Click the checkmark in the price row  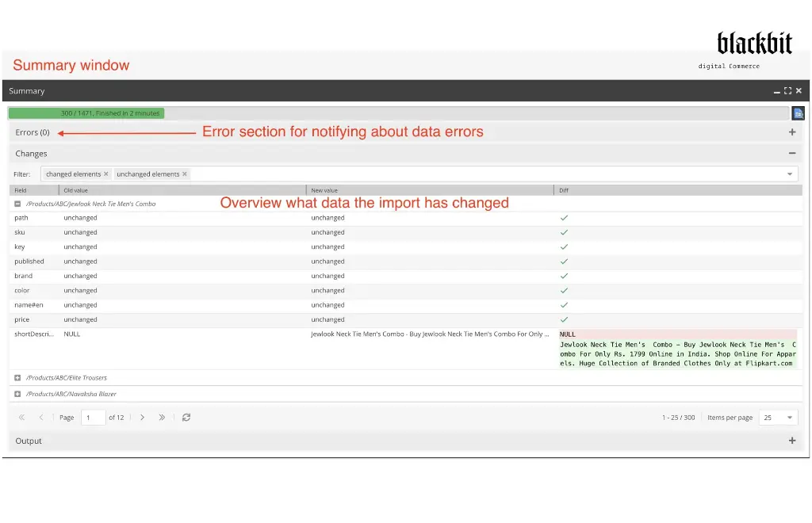tap(564, 319)
